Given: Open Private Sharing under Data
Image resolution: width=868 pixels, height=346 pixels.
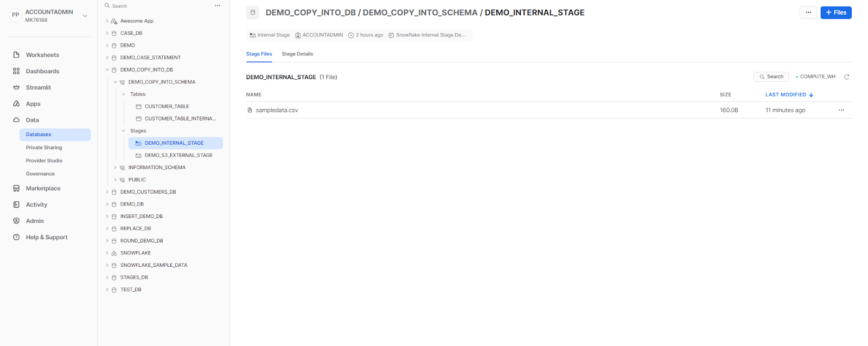Looking at the screenshot, I should pyautogui.click(x=44, y=147).
